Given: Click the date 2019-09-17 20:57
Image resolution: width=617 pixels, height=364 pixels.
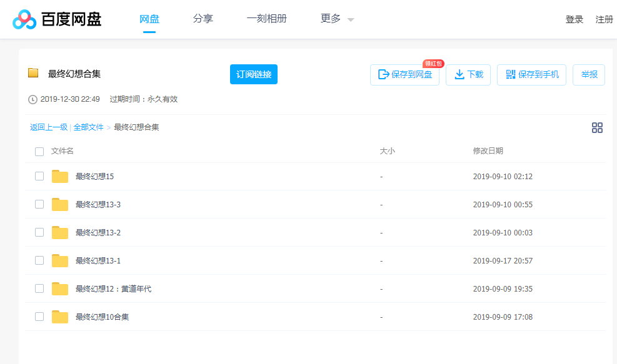Looking at the screenshot, I should pos(503,260).
